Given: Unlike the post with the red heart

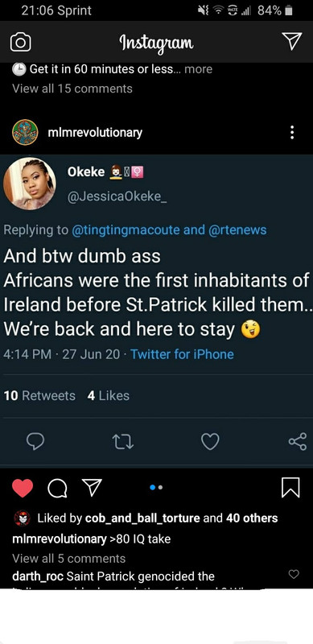Looking at the screenshot, I should (23, 488).
